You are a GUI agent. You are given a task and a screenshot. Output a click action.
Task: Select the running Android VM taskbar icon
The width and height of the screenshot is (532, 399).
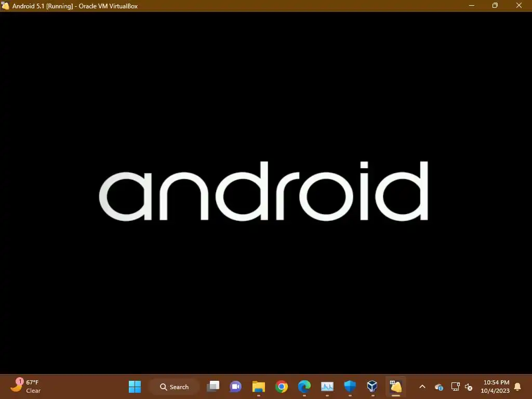click(x=395, y=387)
